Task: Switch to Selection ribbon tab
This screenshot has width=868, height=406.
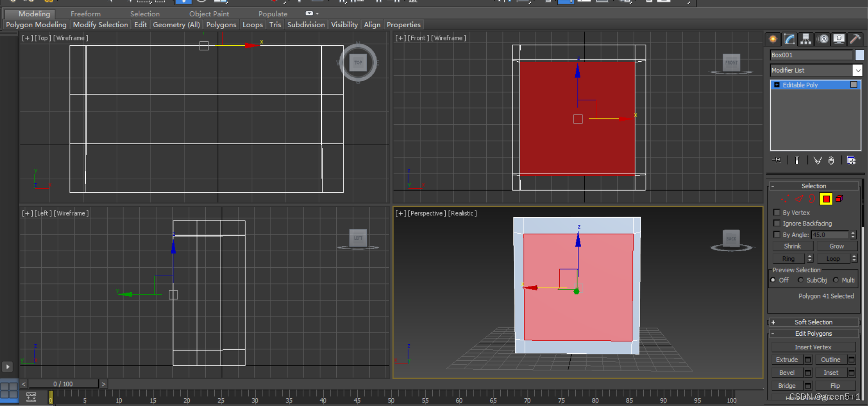Action: click(x=145, y=14)
